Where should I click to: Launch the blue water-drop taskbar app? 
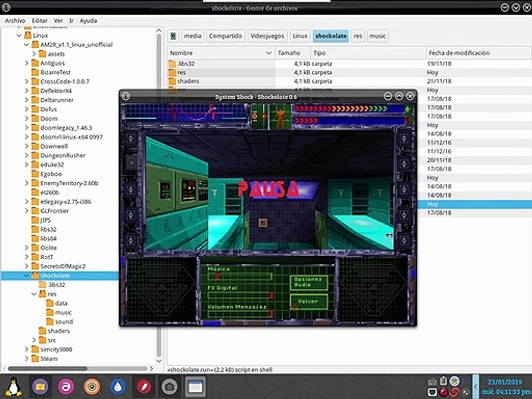coord(117,386)
